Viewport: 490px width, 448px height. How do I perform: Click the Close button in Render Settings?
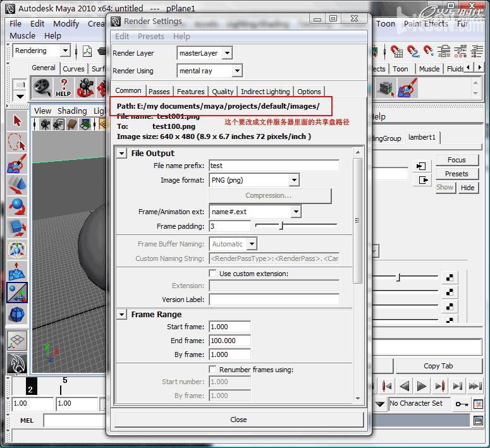click(x=238, y=420)
